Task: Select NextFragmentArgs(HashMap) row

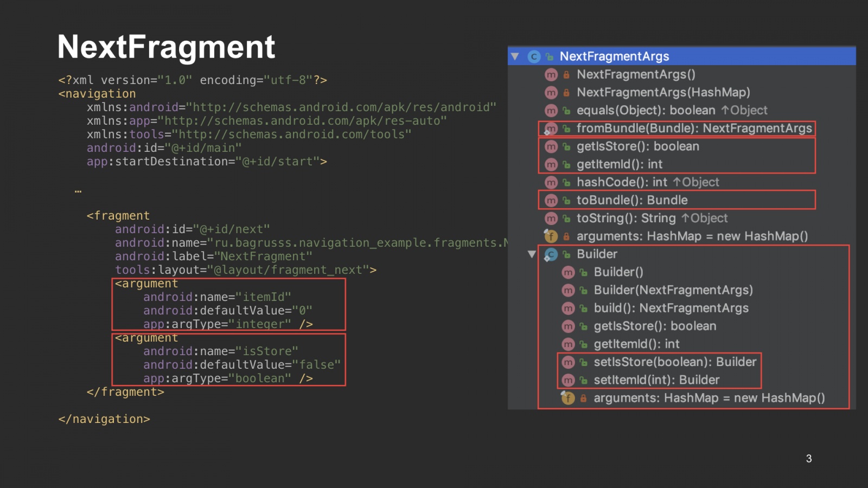Action: (x=682, y=92)
